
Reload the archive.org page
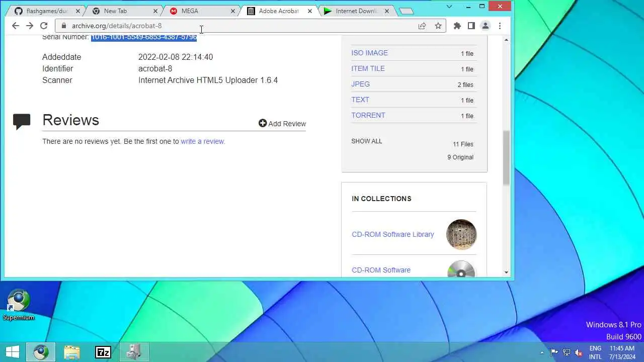[x=44, y=26]
